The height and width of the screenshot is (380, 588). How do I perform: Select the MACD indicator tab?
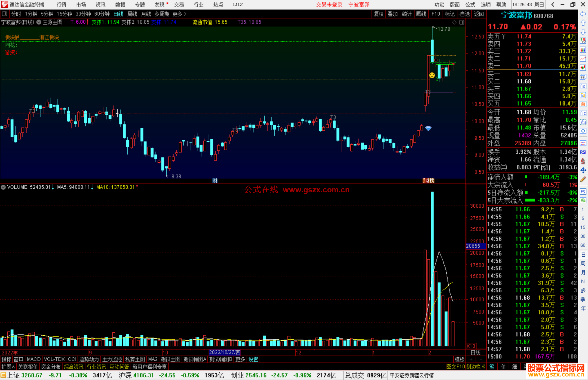tap(33, 359)
